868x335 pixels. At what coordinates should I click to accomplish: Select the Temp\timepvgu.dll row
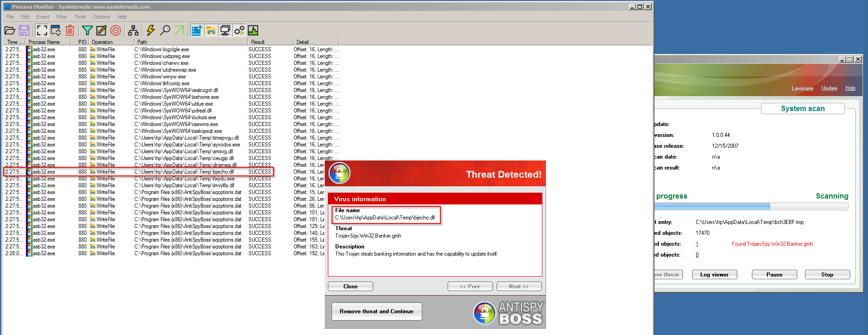coord(171,138)
